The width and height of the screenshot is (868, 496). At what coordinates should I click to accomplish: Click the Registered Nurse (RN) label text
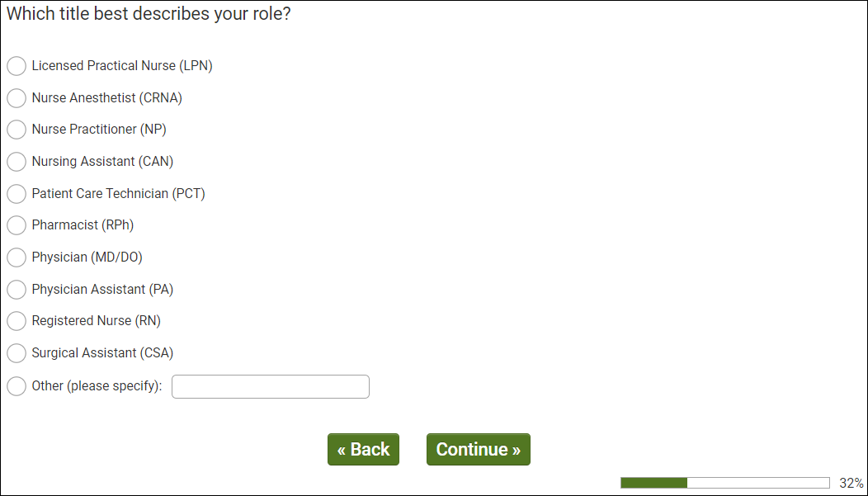click(96, 321)
